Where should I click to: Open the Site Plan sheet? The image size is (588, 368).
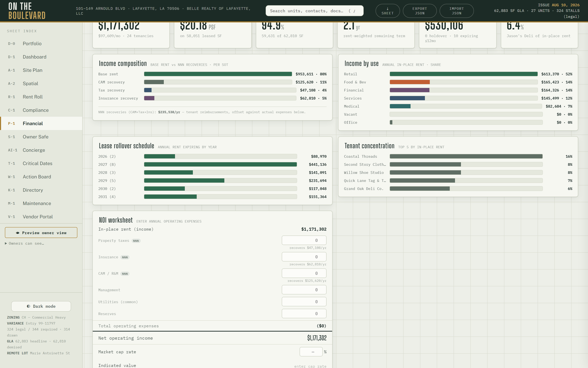click(x=41, y=70)
